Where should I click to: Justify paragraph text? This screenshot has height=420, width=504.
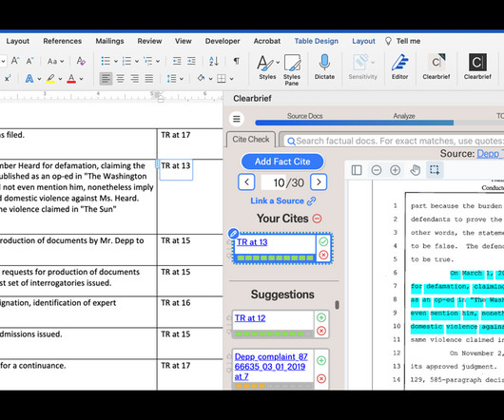tap(148, 78)
